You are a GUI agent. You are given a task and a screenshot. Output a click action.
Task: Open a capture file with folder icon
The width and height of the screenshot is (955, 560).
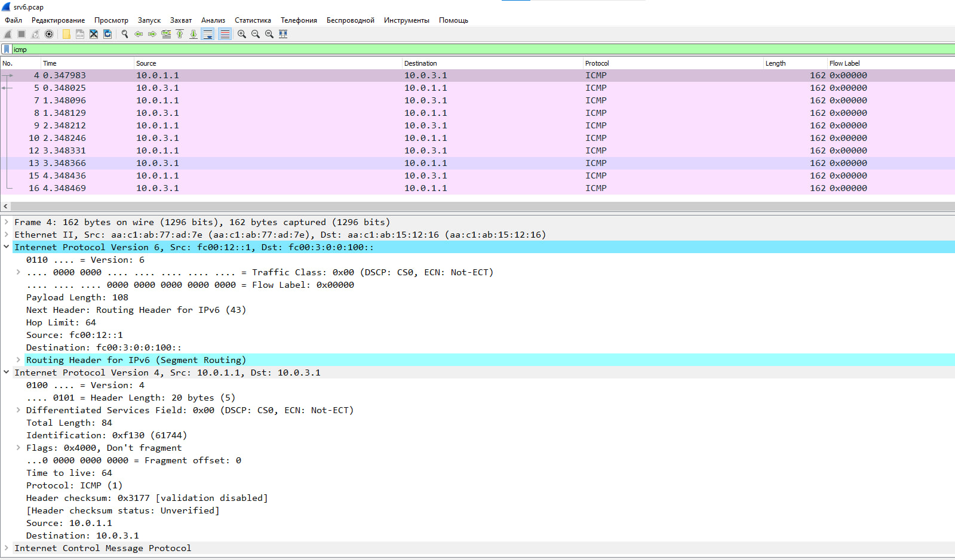point(66,34)
